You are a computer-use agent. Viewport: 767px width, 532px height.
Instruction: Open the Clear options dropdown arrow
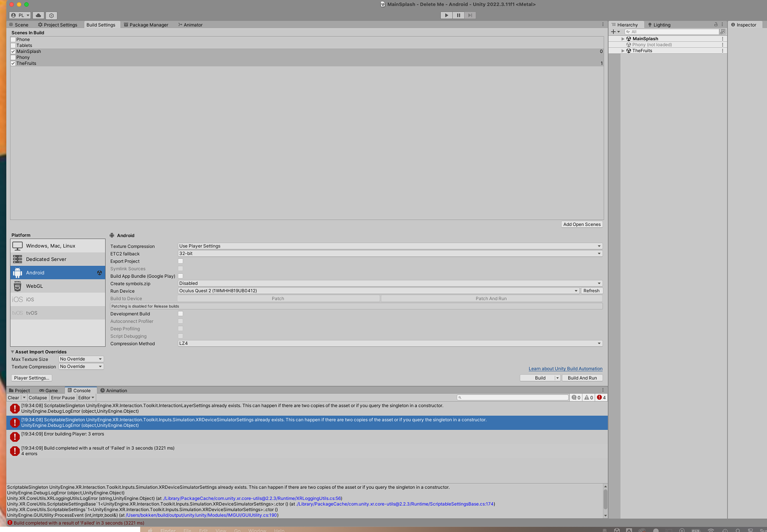[x=24, y=398]
